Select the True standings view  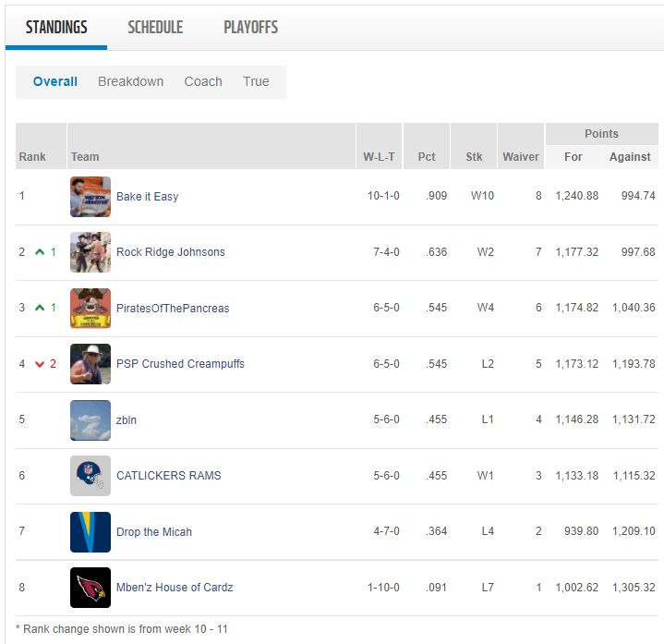tap(256, 81)
